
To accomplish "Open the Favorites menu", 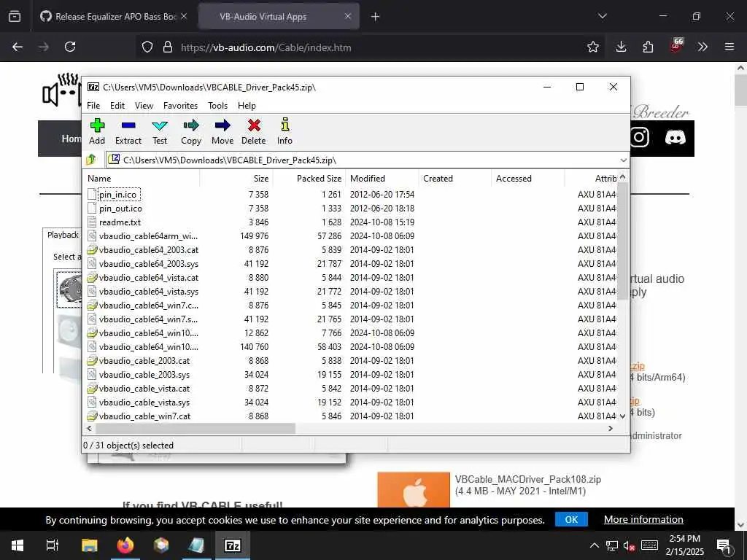I will (x=181, y=106).
